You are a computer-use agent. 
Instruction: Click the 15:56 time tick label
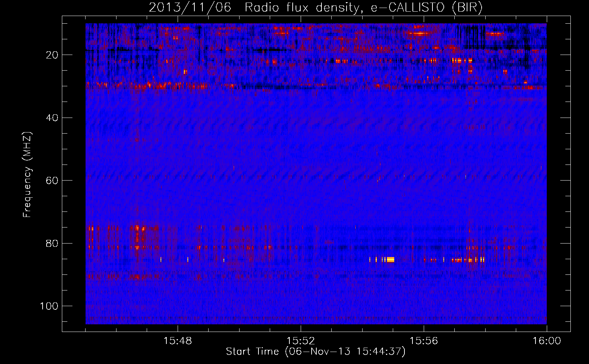pyautogui.click(x=424, y=341)
